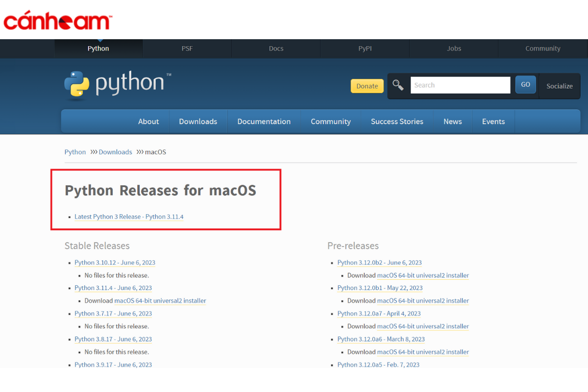The width and height of the screenshot is (588, 392).
Task: Open Python 3.8.17 release link
Action: (x=113, y=339)
